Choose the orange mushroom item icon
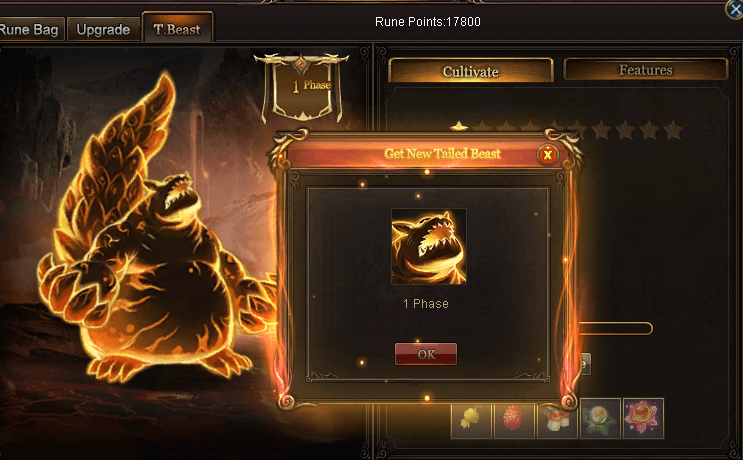The height and width of the screenshot is (460, 743). click(x=557, y=419)
